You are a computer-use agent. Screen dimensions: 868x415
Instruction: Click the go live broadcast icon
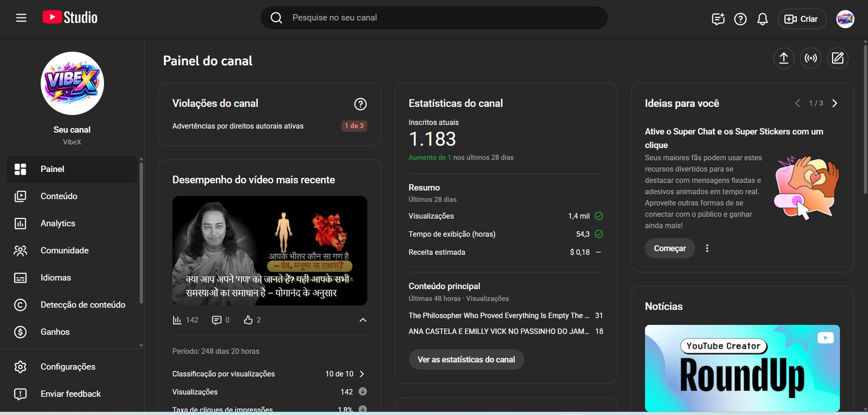tap(810, 58)
